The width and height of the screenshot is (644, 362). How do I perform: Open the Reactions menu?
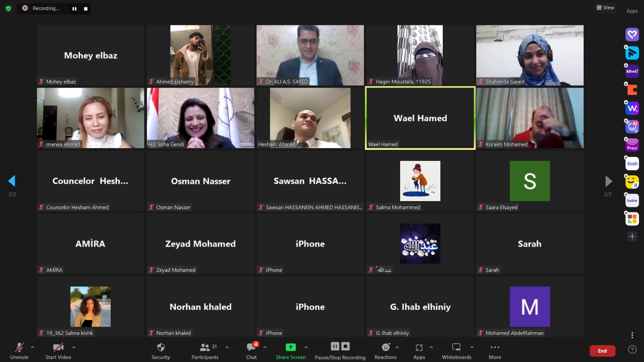pyautogui.click(x=386, y=348)
